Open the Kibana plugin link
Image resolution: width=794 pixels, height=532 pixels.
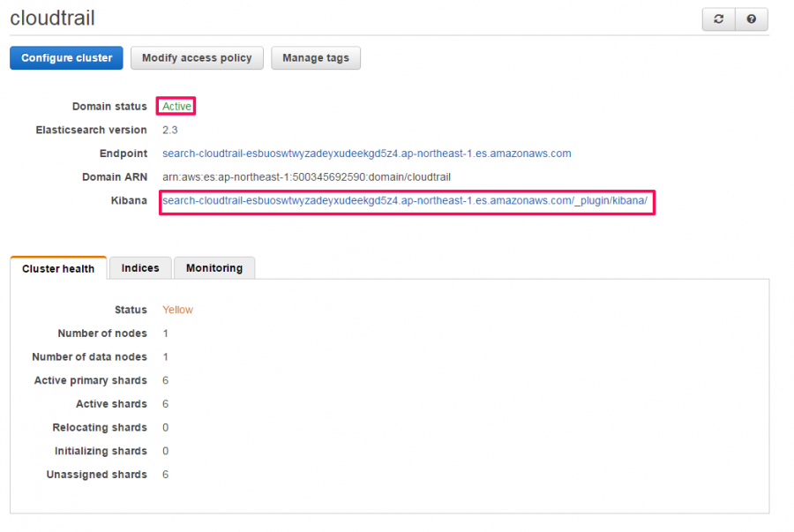[405, 201]
